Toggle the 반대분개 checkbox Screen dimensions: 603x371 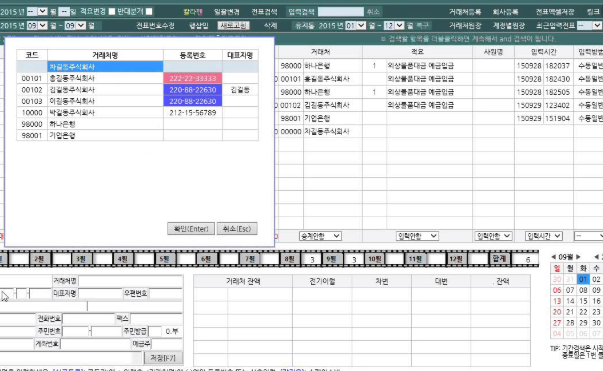[x=149, y=12]
